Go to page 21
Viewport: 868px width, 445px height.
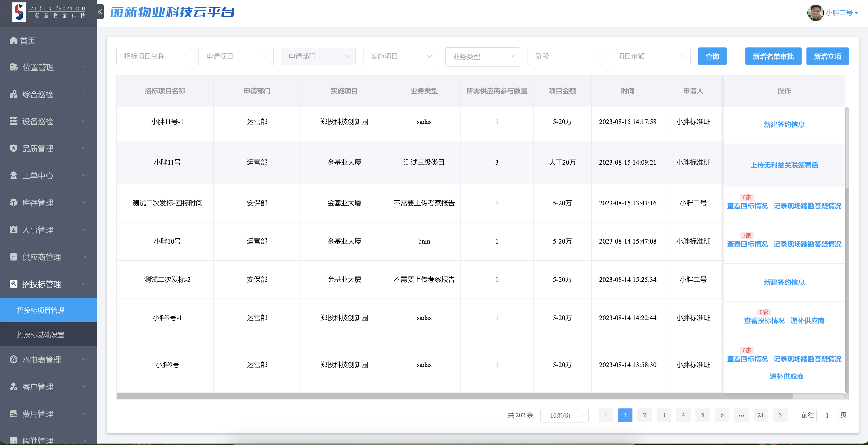tap(760, 415)
